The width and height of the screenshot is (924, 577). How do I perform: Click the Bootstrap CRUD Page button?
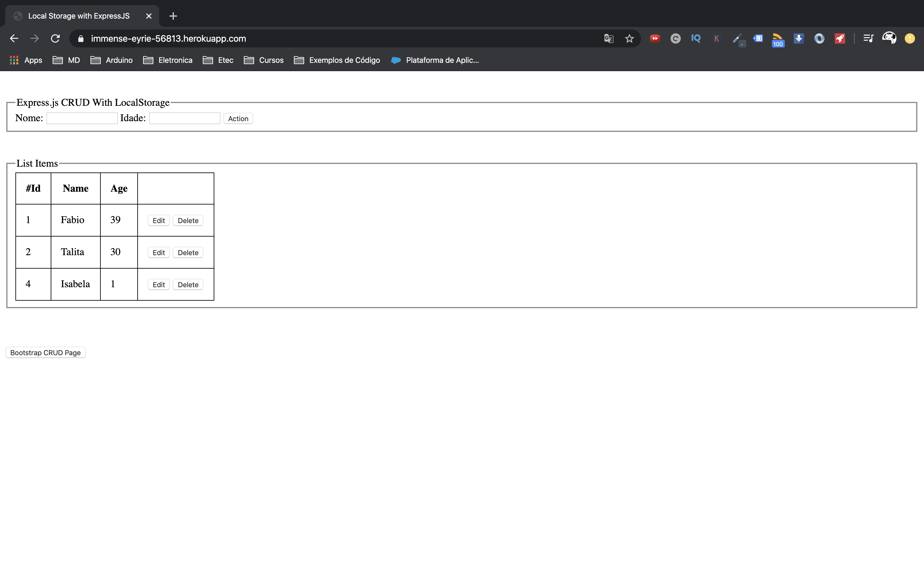[46, 353]
